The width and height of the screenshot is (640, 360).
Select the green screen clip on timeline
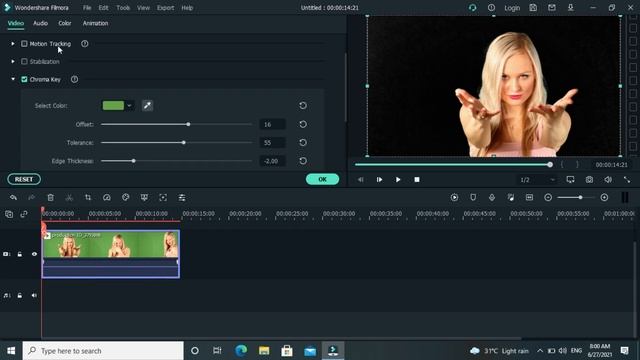coord(111,254)
